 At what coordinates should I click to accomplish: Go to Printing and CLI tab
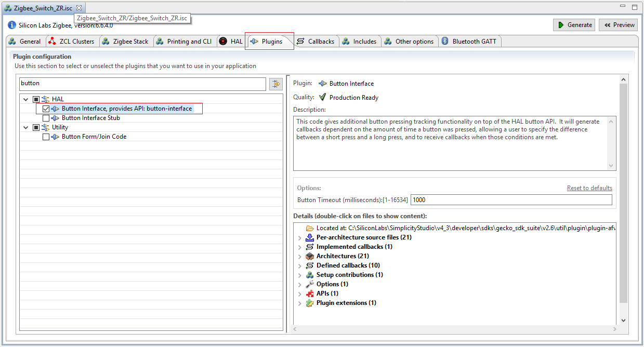click(x=185, y=42)
